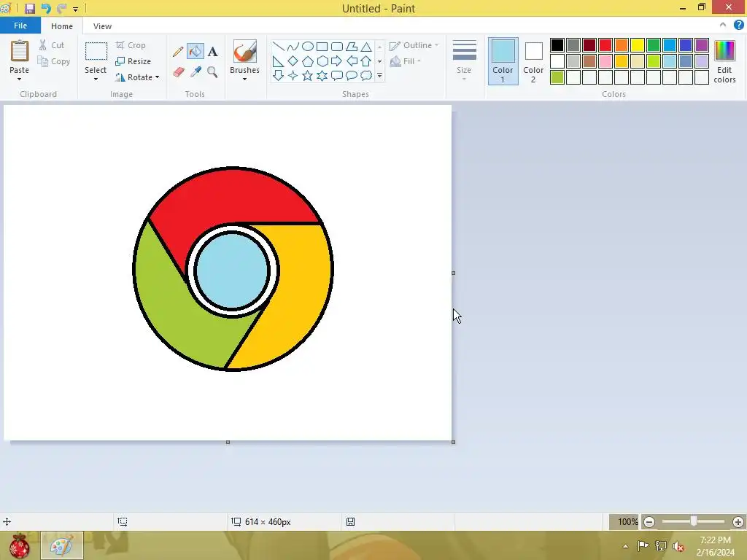Expand the Shapes gallery
The height and width of the screenshot is (560, 747).
tap(379, 75)
